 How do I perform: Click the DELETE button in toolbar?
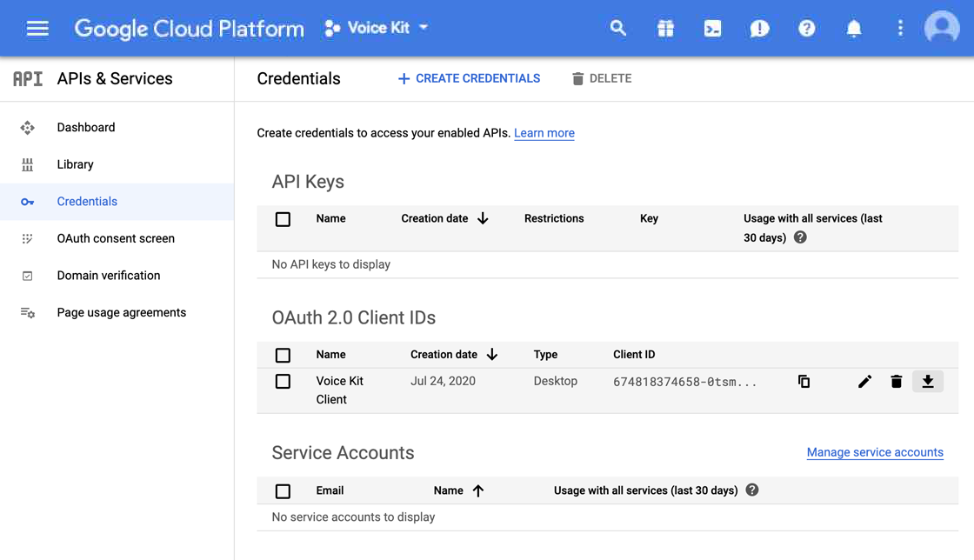point(601,78)
